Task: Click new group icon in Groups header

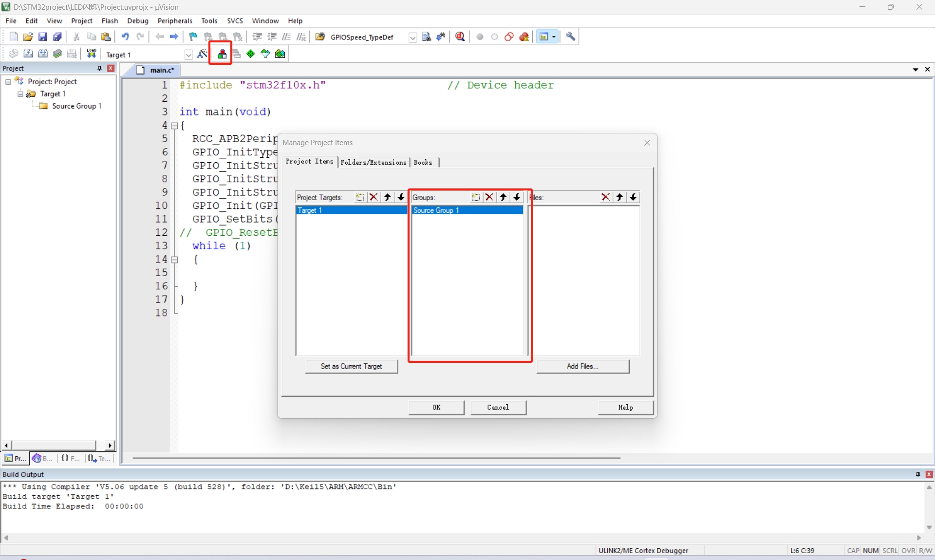Action: [x=476, y=197]
